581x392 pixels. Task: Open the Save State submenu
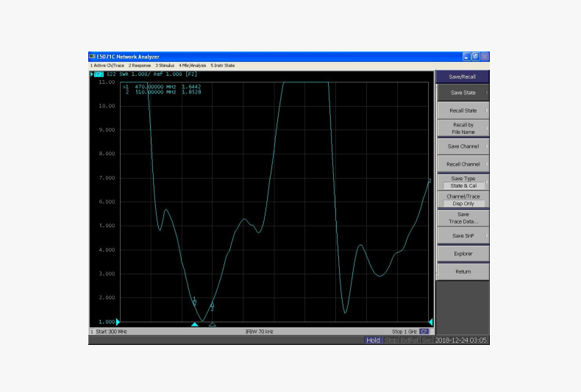pyautogui.click(x=463, y=93)
